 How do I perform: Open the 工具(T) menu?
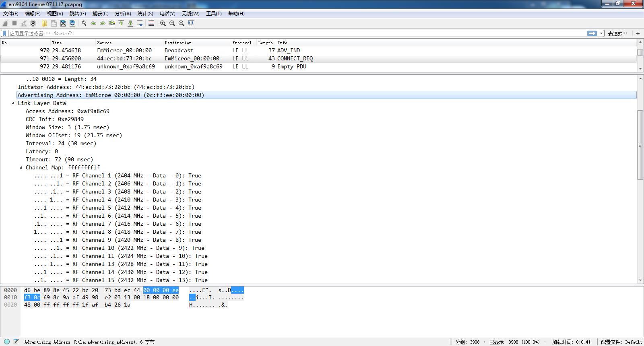pyautogui.click(x=214, y=14)
